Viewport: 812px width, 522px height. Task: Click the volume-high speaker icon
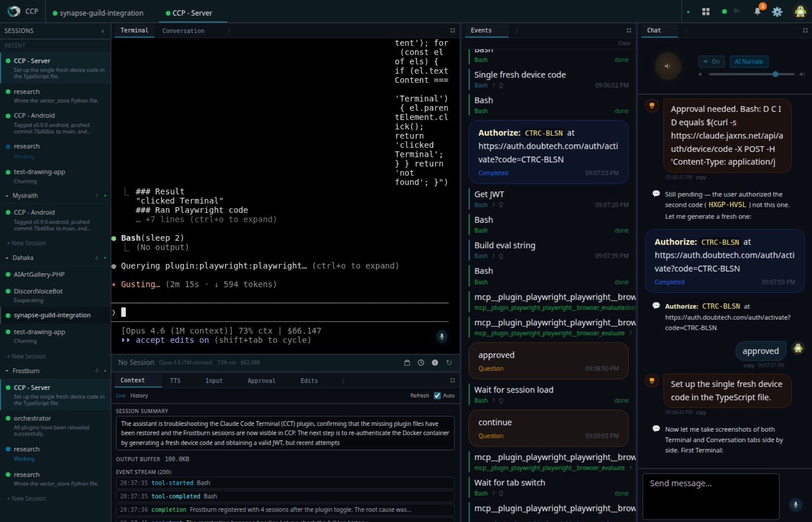click(x=802, y=74)
